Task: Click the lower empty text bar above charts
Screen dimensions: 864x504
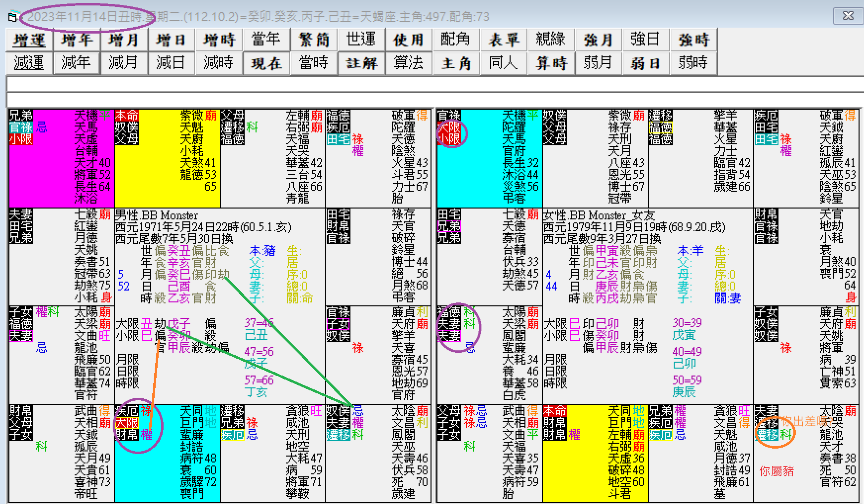Action: [x=435, y=99]
